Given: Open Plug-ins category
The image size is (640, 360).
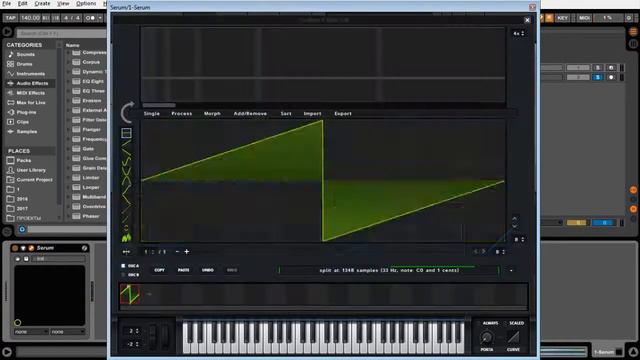Looking at the screenshot, I should point(26,112).
